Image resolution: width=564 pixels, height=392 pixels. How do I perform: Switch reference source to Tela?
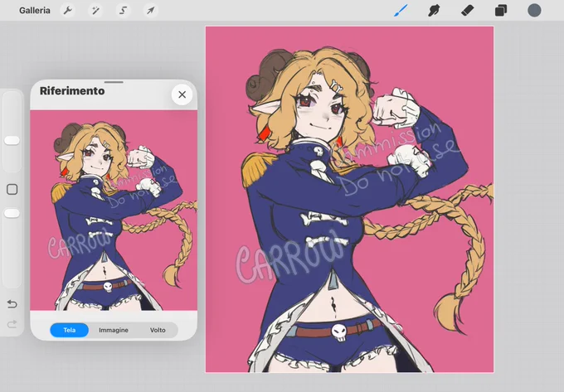pos(70,330)
